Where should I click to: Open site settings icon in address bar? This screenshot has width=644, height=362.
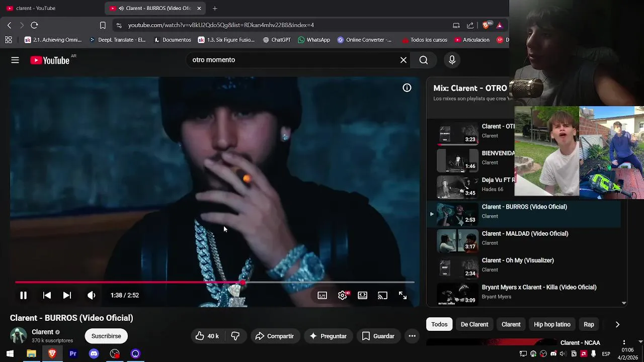(118, 25)
